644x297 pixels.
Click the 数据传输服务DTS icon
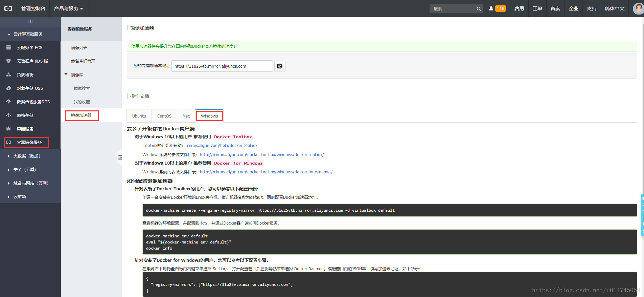click(x=9, y=102)
